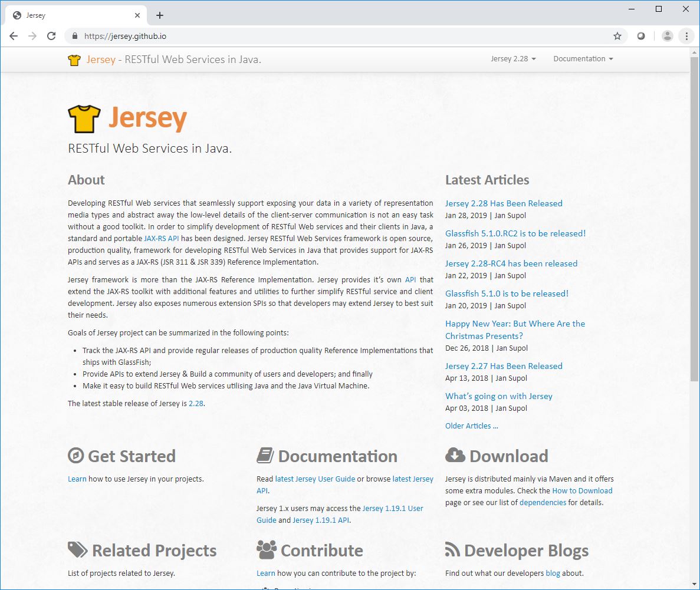Open 'Glassfish 5.1.0.RC2 is to be released!' article
Viewport: 700px width, 590px height.
pyautogui.click(x=515, y=233)
